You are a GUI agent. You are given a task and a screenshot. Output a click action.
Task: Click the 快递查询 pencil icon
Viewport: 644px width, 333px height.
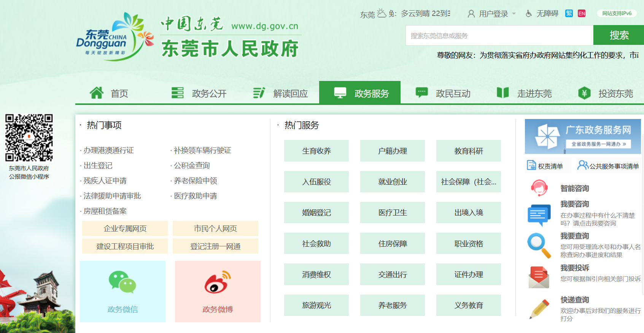click(x=539, y=309)
